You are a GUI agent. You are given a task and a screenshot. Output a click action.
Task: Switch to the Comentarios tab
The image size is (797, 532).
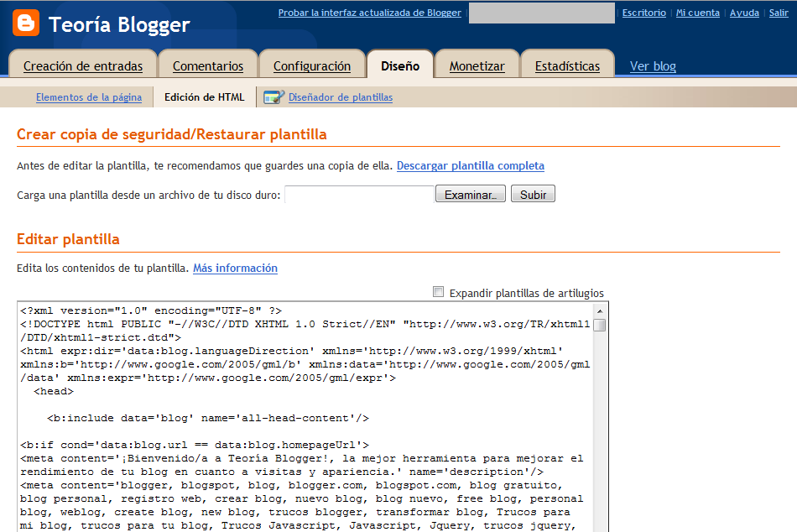pyautogui.click(x=208, y=66)
